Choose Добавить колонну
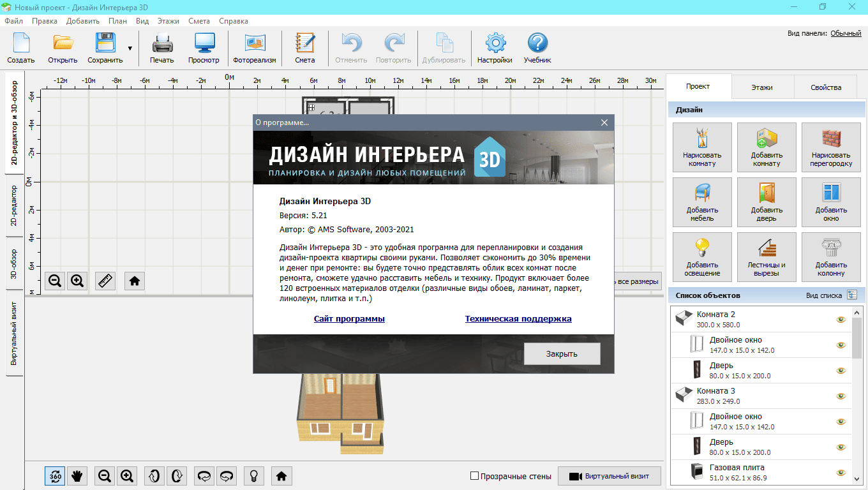Image resolution: width=868 pixels, height=490 pixels. pyautogui.click(x=831, y=257)
